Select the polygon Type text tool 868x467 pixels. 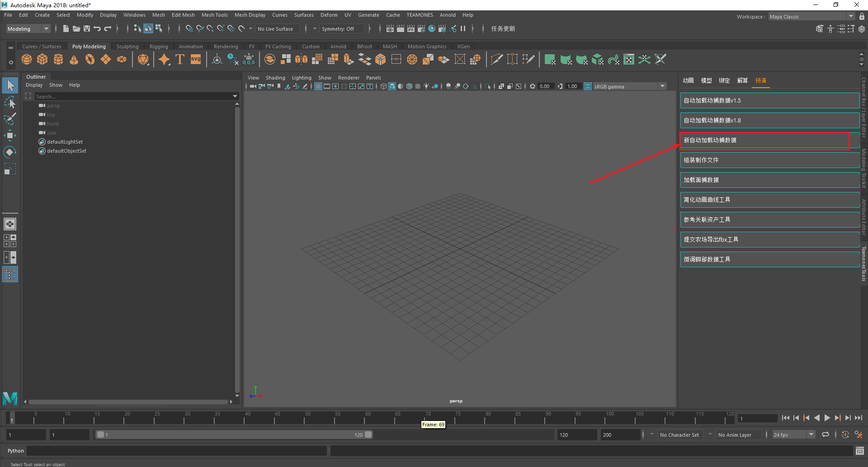click(180, 60)
